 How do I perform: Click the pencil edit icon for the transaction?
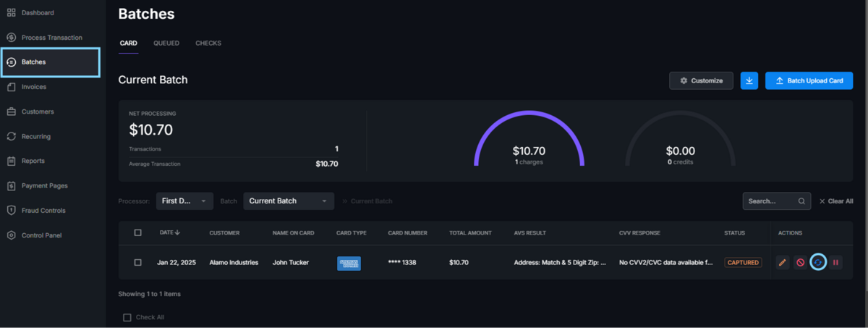[783, 262]
